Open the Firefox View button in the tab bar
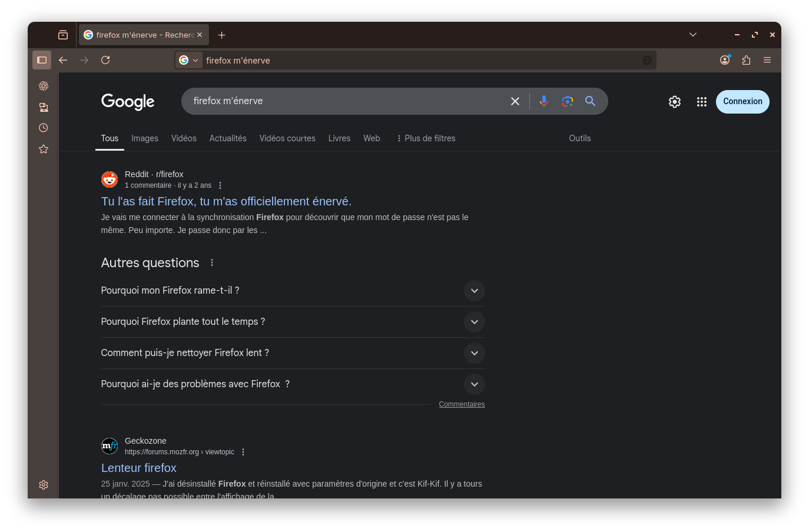The width and height of the screenshot is (809, 532). point(63,35)
